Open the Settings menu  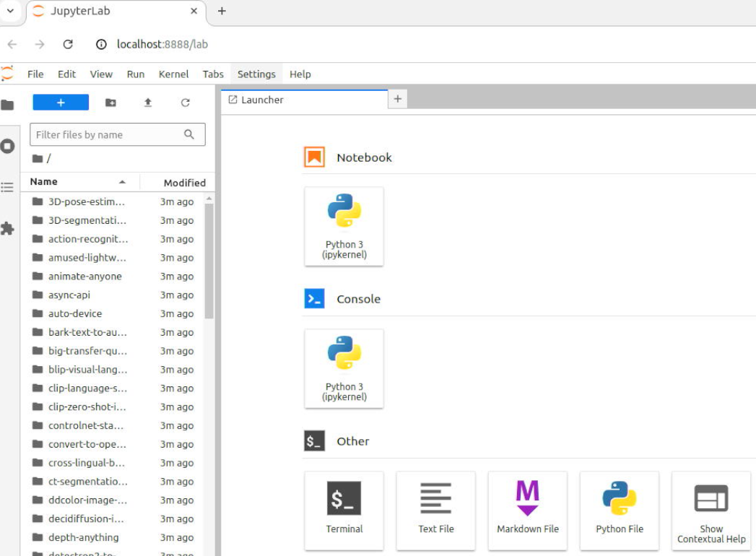tap(256, 74)
